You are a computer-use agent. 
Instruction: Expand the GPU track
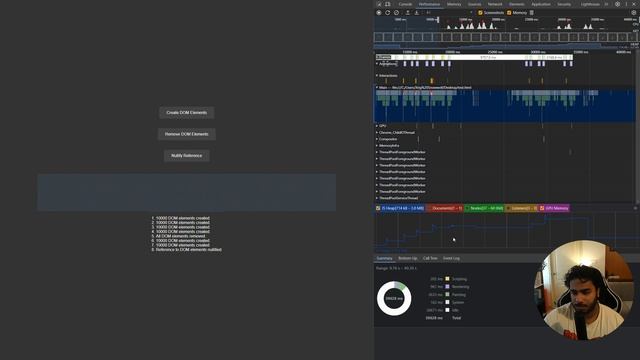coord(377,126)
